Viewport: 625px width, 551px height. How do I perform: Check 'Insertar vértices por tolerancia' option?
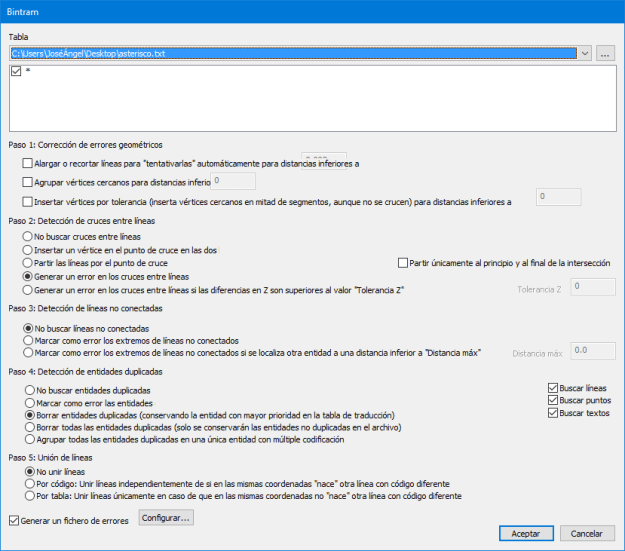(x=27, y=201)
